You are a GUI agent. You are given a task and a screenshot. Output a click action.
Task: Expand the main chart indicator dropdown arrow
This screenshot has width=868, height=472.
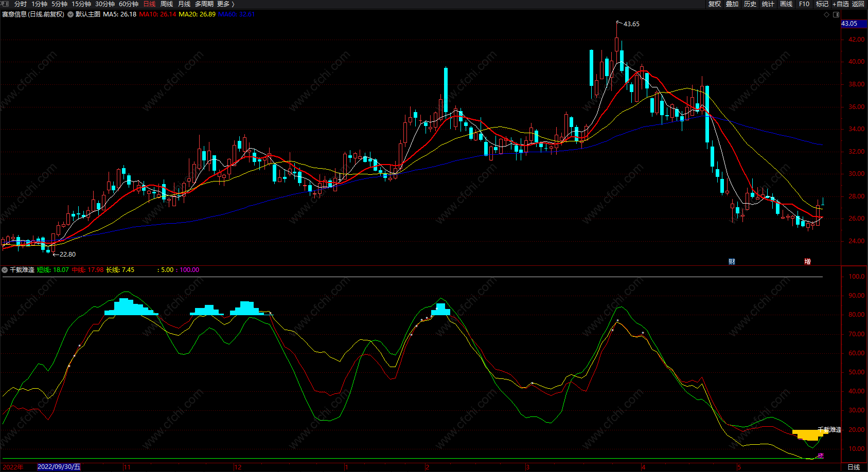[x=70, y=14]
